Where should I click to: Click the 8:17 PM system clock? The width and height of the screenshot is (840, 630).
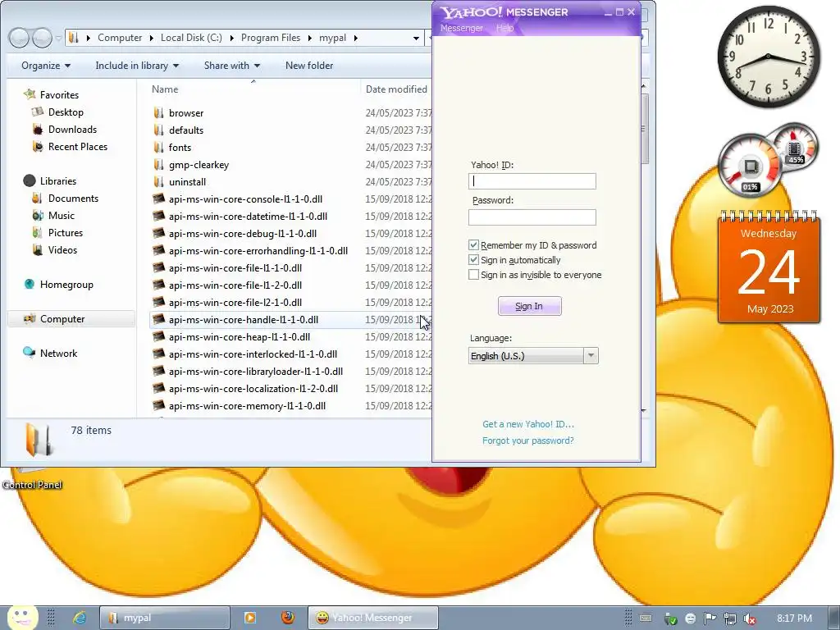coord(794,619)
